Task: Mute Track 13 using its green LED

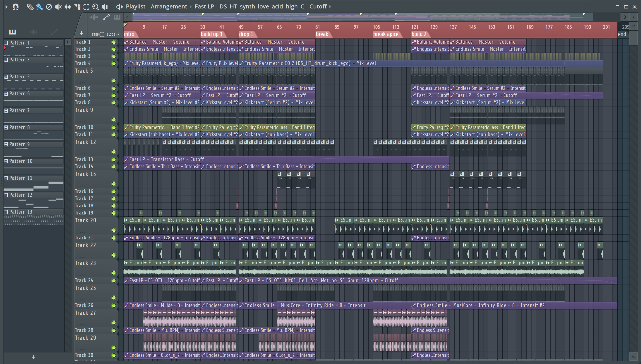Action: [x=114, y=160]
